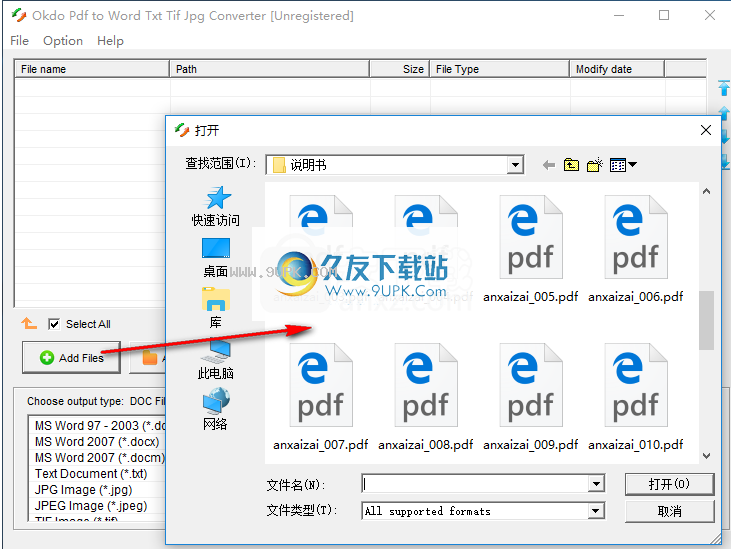
Task: Select JPG Image (*.jpg) output type
Action: tap(97, 490)
